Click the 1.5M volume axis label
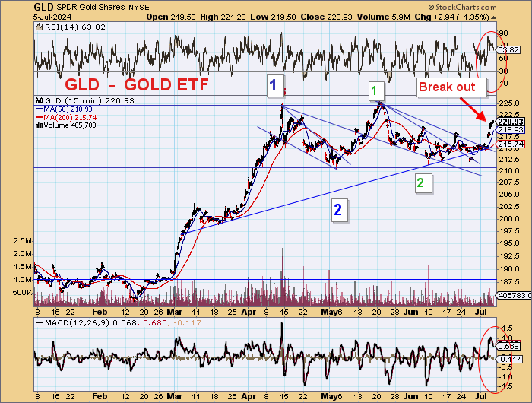Screen dimensions: 532x403 tap(23, 267)
